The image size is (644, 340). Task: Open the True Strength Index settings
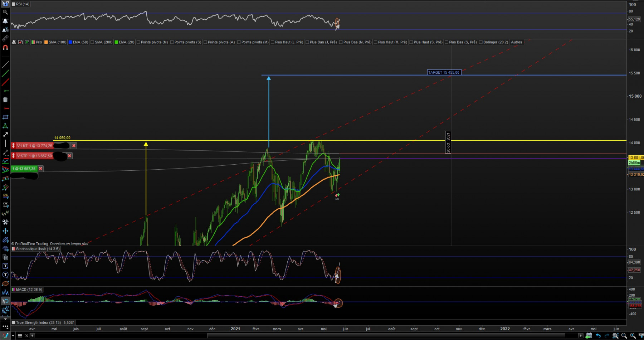click(43, 322)
